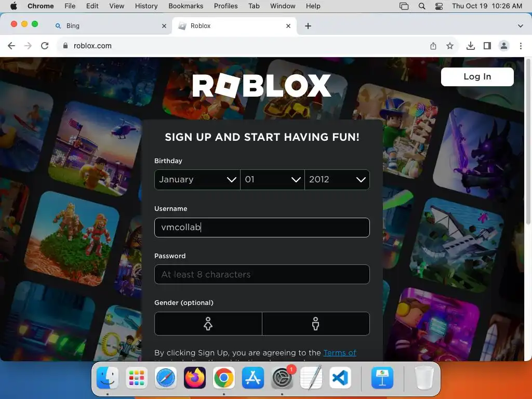Screen dimensions: 532x399
Task: Click the Log In button
Action: (477, 77)
